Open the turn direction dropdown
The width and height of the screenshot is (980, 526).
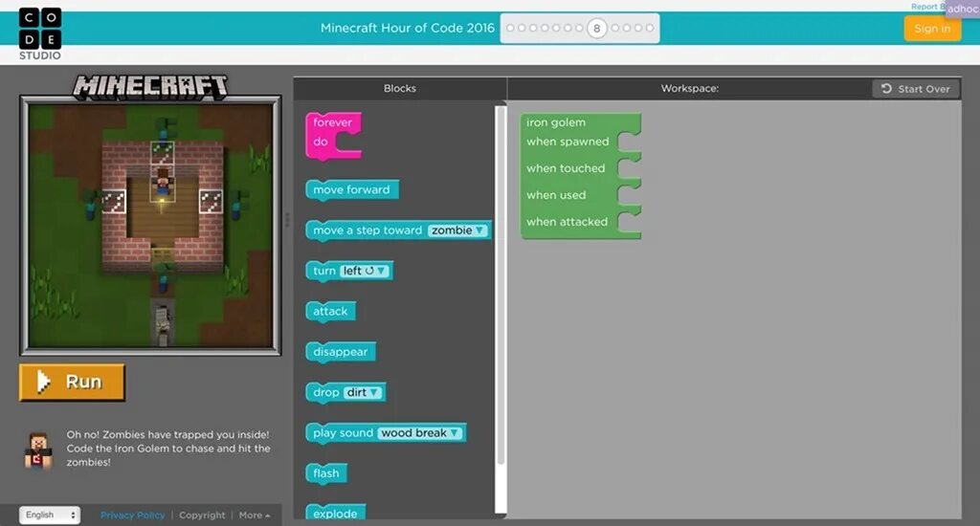click(365, 271)
